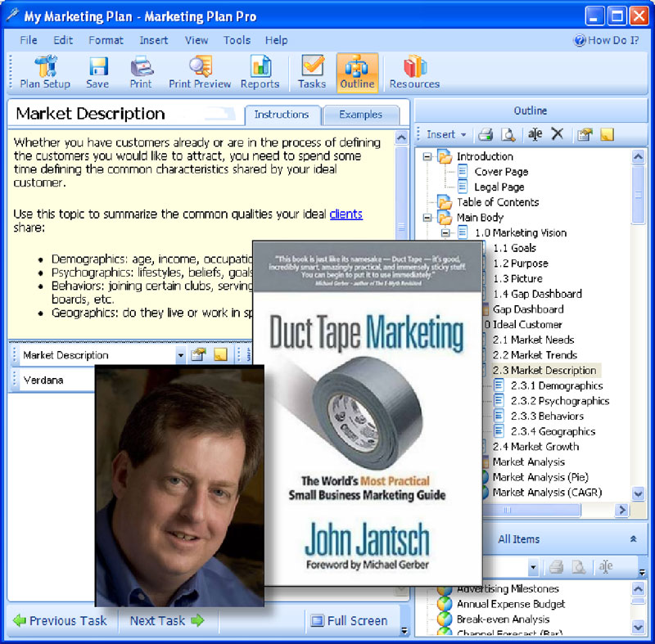Select 2.3.3 Behaviors in outline
The image size is (655, 644).
[547, 417]
